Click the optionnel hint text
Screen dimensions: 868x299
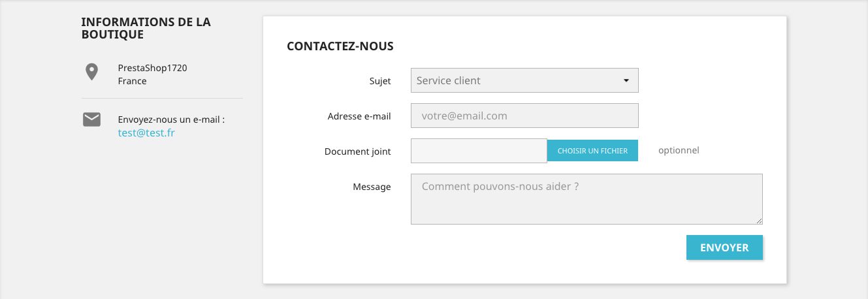[679, 151]
